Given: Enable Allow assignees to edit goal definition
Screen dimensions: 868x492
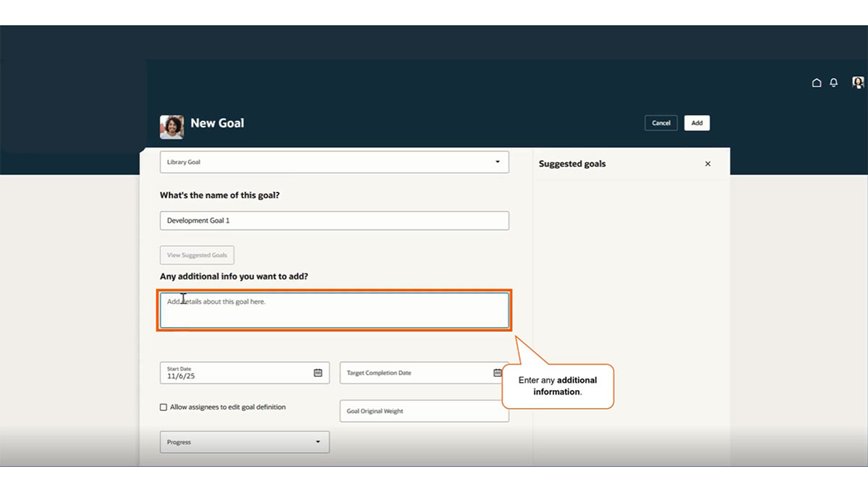Looking at the screenshot, I should click(163, 407).
